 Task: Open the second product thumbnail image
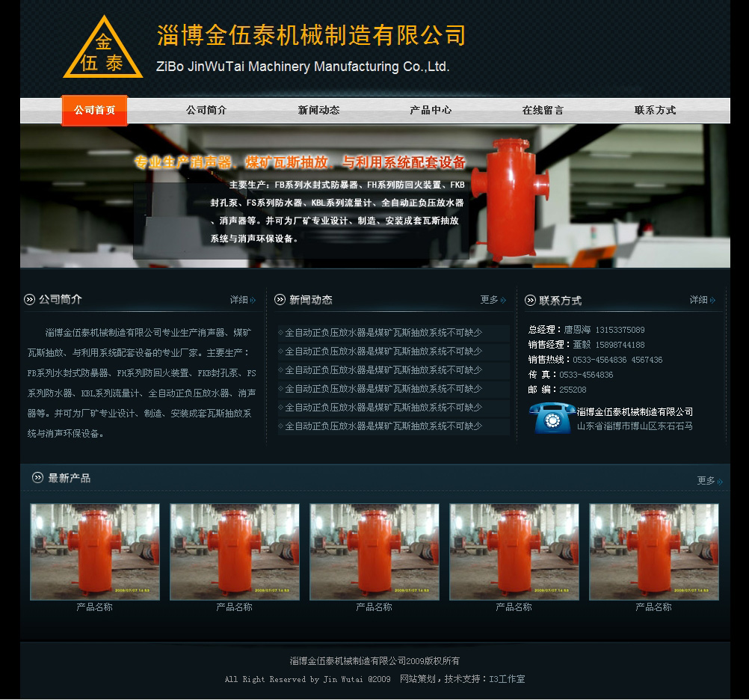click(235, 552)
